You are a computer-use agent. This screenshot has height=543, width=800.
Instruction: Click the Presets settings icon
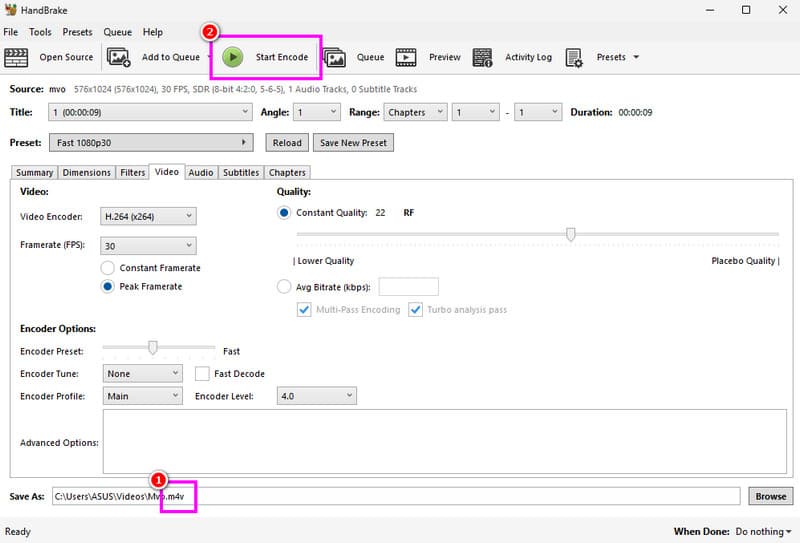574,57
